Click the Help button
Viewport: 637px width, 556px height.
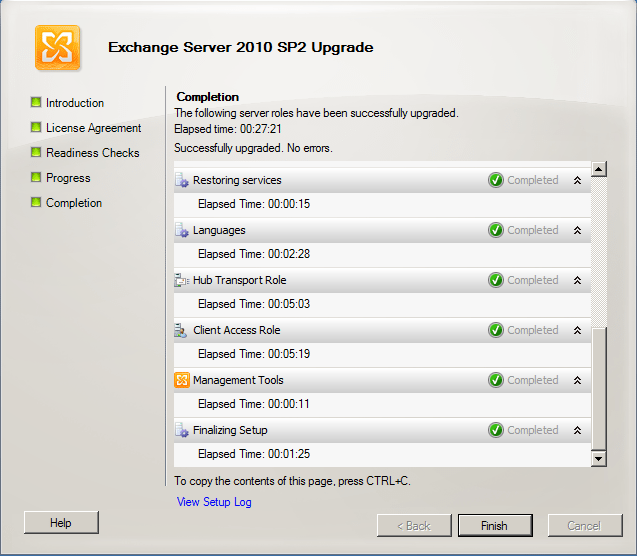[61, 522]
